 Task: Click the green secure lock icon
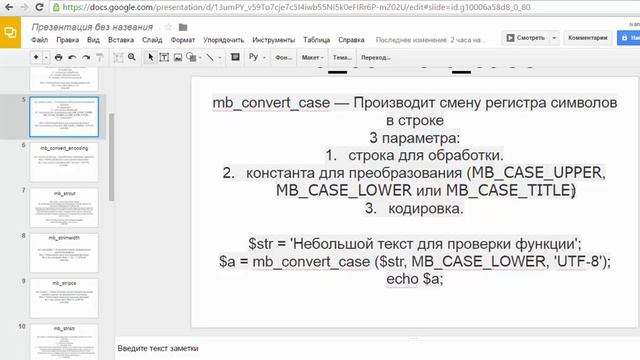(x=56, y=7)
